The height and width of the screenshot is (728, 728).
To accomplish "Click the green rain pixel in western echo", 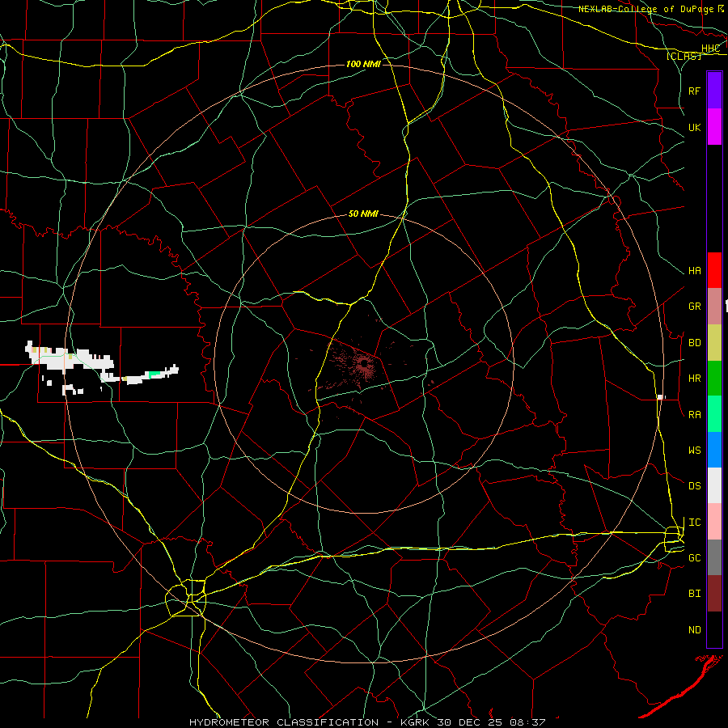I will [154, 375].
